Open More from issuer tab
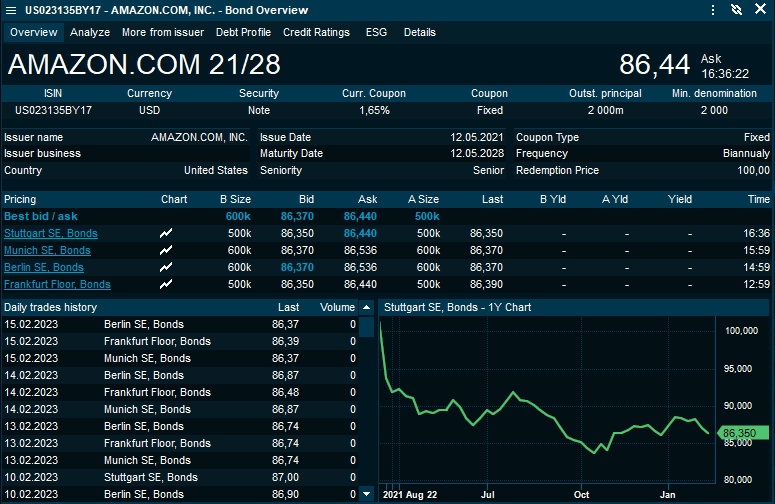 tap(162, 32)
